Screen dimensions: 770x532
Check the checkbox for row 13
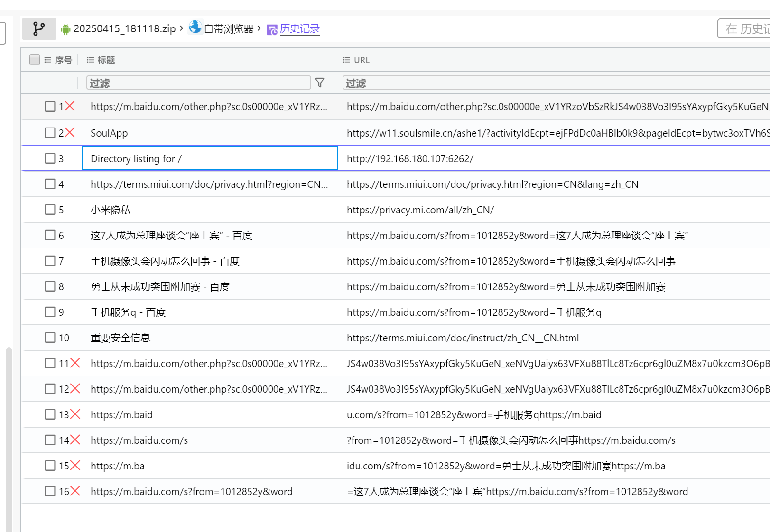50,414
